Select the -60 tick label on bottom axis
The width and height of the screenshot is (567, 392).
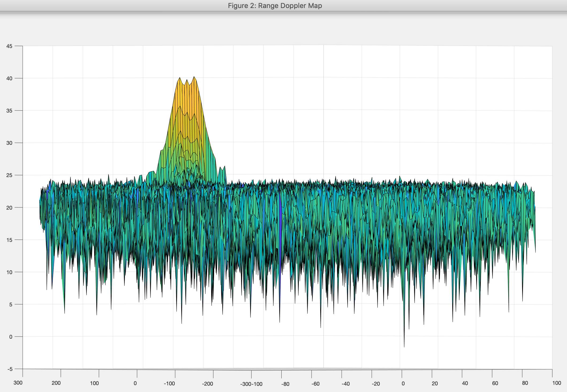[315, 384]
